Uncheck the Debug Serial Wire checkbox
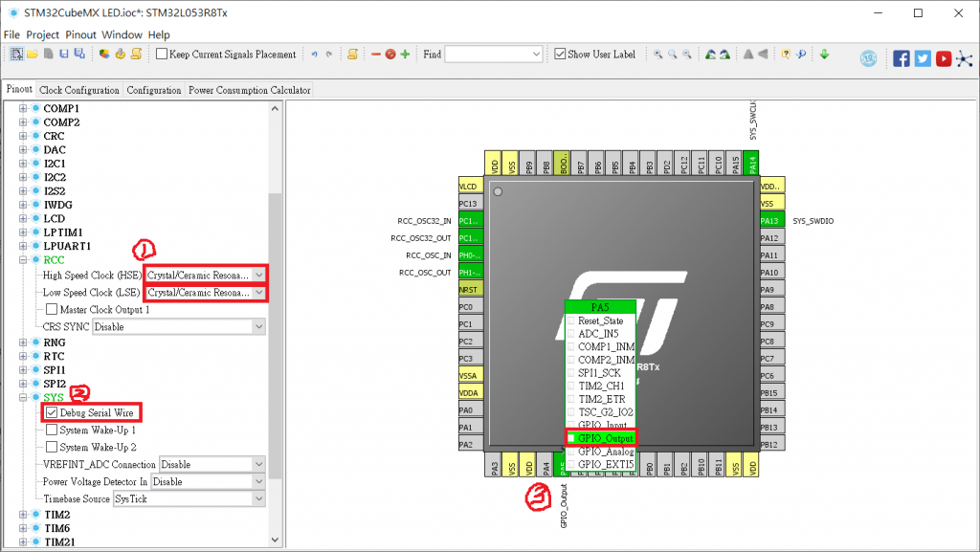This screenshot has height=552, width=980. [x=52, y=412]
